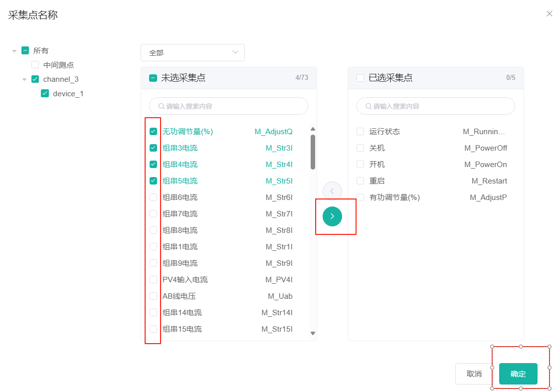This screenshot has height=392, width=554.
Task: Click the unselected list scrollbar thumb
Action: click(x=313, y=152)
